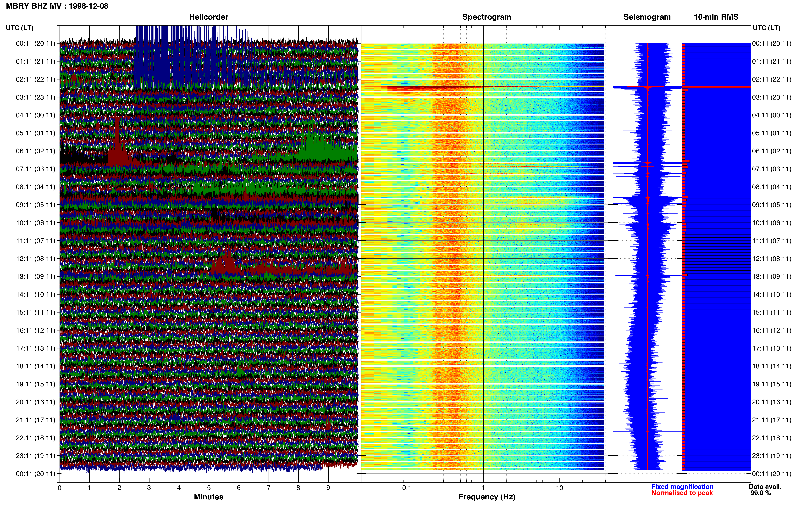This screenshot has width=812, height=508.
Task: Select the Helicorder panel heading
Action: [x=209, y=17]
